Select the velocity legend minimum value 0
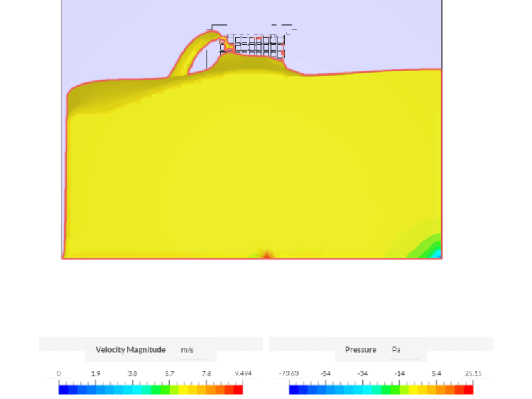This screenshot has height=399, width=532. click(x=59, y=373)
